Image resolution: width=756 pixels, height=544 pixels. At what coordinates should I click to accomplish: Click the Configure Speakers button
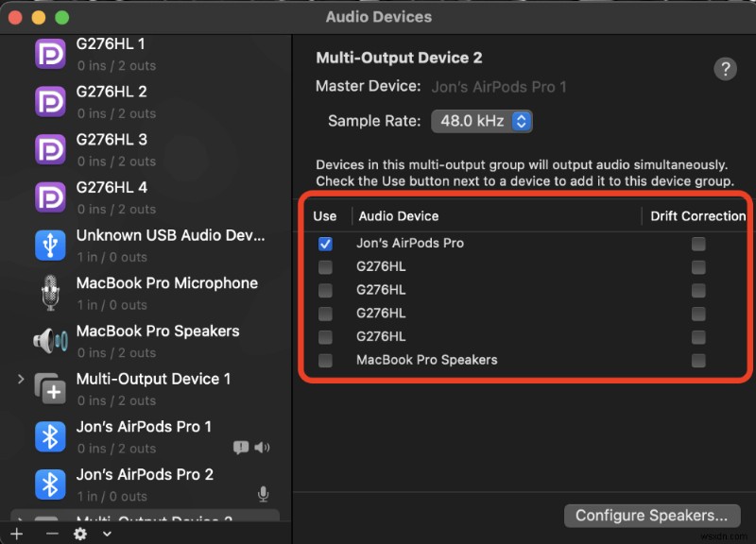tap(652, 516)
